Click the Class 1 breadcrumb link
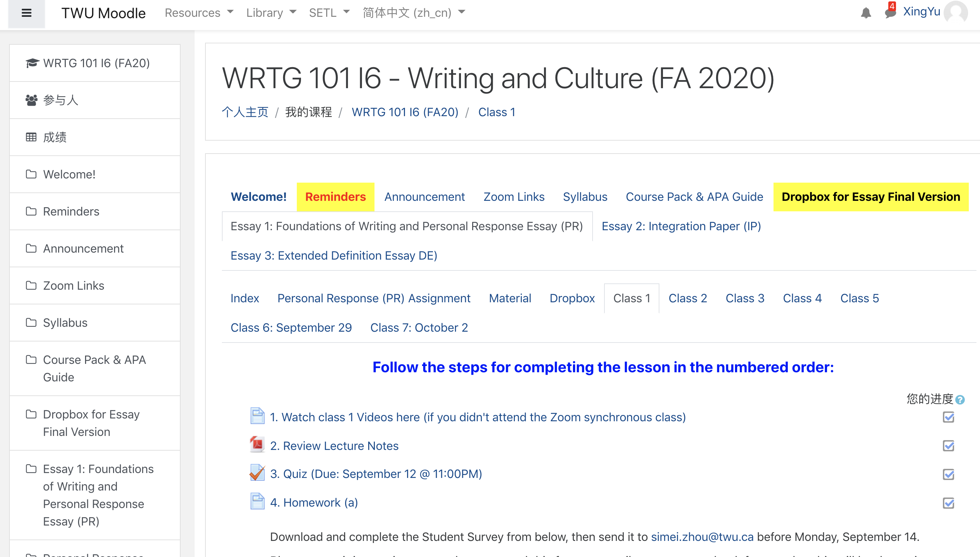This screenshot has width=980, height=557. point(497,112)
